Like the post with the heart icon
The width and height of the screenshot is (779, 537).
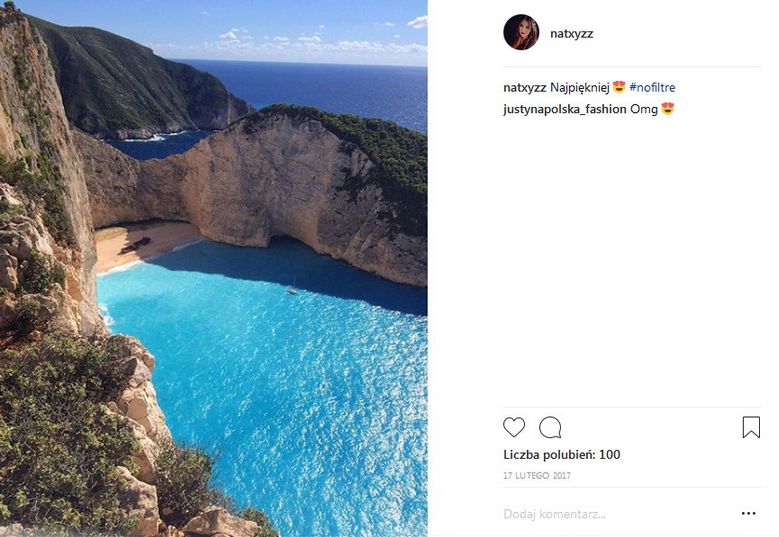tap(514, 428)
